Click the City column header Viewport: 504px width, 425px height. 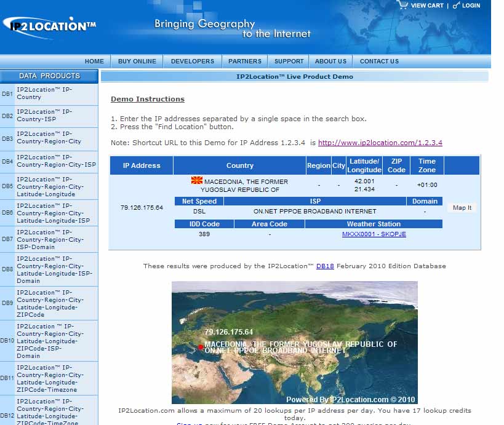(338, 166)
